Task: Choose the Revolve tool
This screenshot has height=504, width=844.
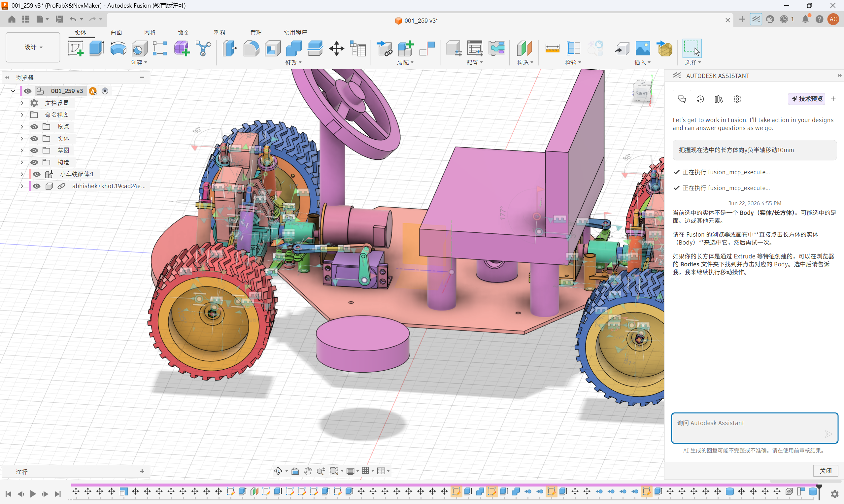Action: pos(118,48)
